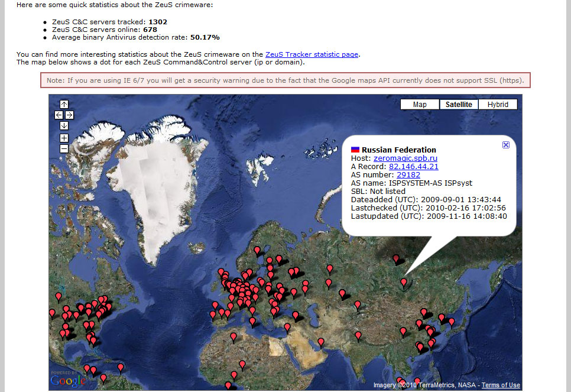The image size is (571, 392).
Task: Close the Russian Federation info bubble
Action: (506, 145)
